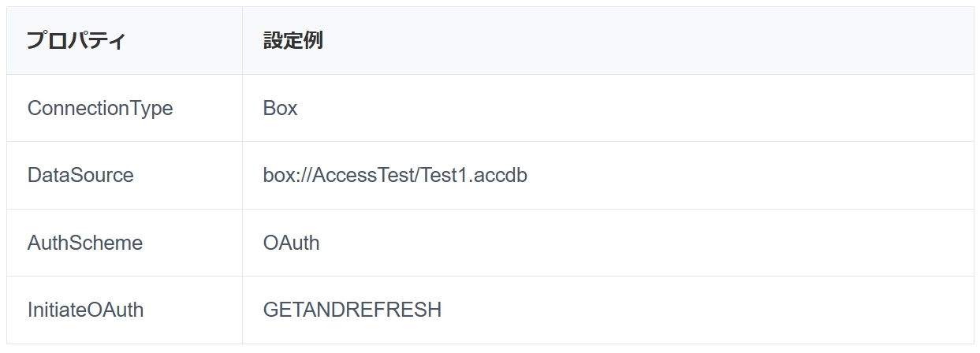Click the word Type in ConnectionType
The image size is (980, 353).
tap(152, 108)
